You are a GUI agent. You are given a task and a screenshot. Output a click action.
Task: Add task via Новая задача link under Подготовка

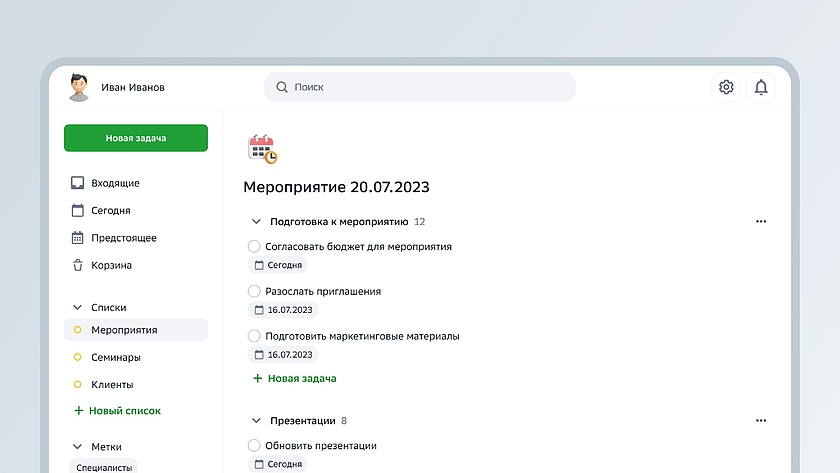[x=302, y=378]
